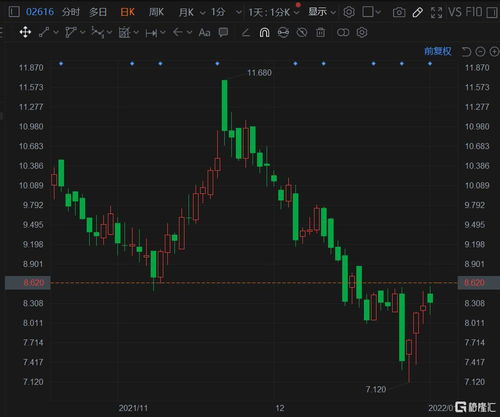Toggle hide all drawings icon
500x417 pixels.
click(x=302, y=33)
